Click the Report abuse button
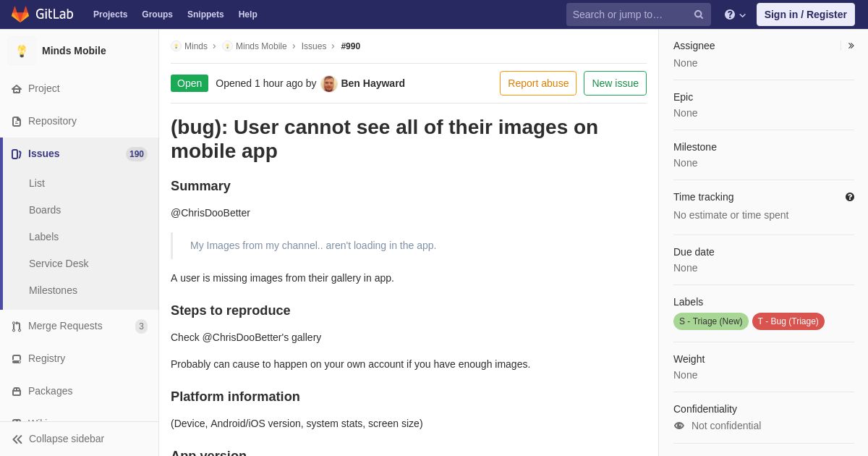The height and width of the screenshot is (456, 868). [x=538, y=83]
